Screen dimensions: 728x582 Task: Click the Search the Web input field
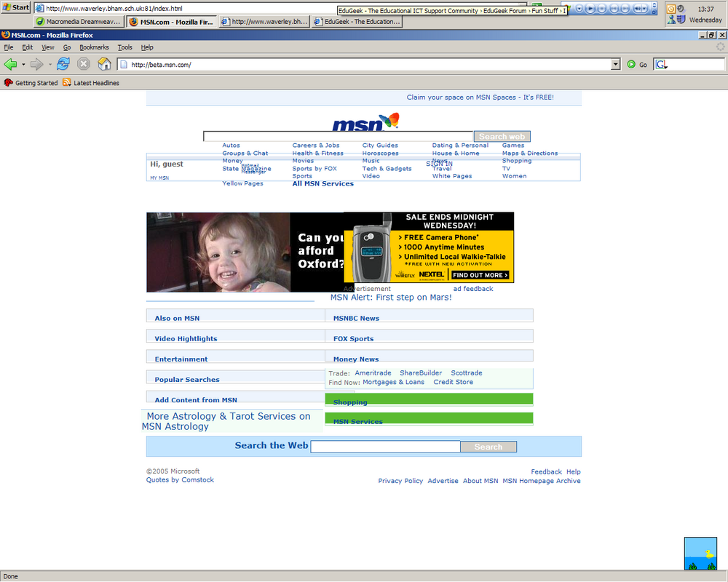385,447
